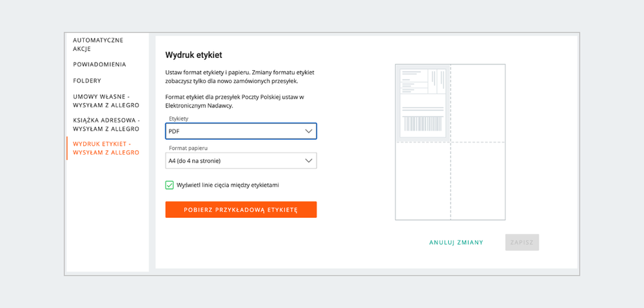Open the Etykiety PDF dropdown
This screenshot has width=644, height=308.
click(241, 131)
